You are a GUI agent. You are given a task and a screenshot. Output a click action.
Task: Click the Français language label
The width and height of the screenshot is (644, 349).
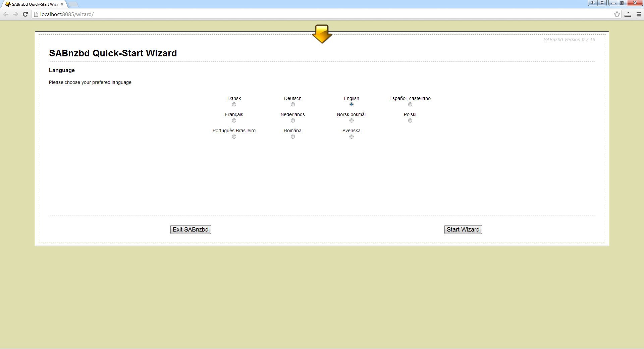[x=234, y=114]
